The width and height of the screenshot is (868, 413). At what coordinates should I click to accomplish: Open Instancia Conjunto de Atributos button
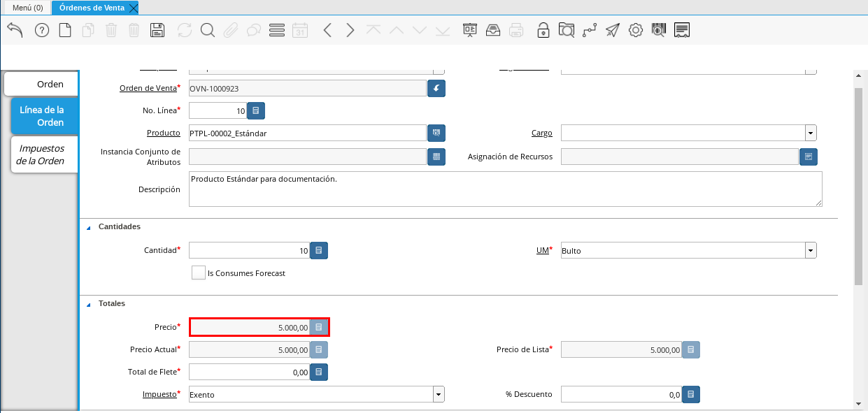(x=436, y=157)
